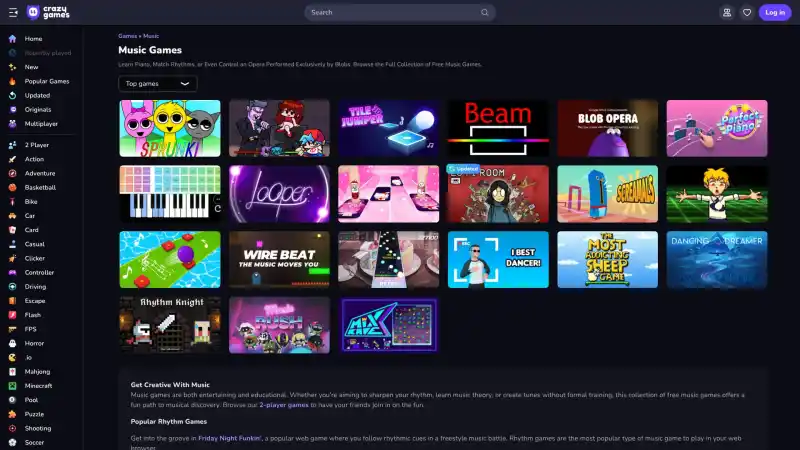Open the Beam game thumbnail
Image resolution: width=800 pixels, height=450 pixels.
coord(498,128)
